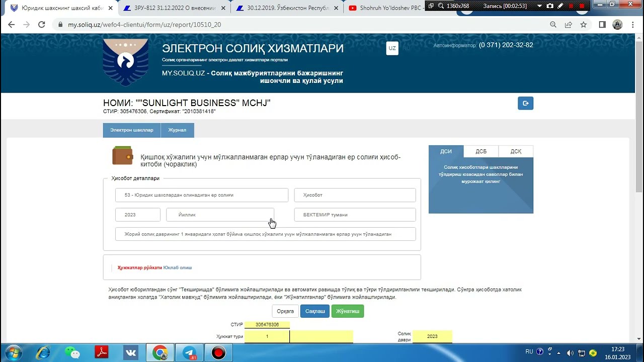Switch the RU input language indicator
The width and height of the screenshot is (644, 362).
click(x=529, y=351)
